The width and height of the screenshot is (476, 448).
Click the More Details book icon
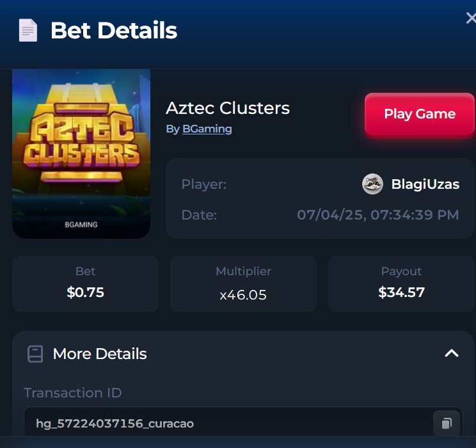pos(35,354)
